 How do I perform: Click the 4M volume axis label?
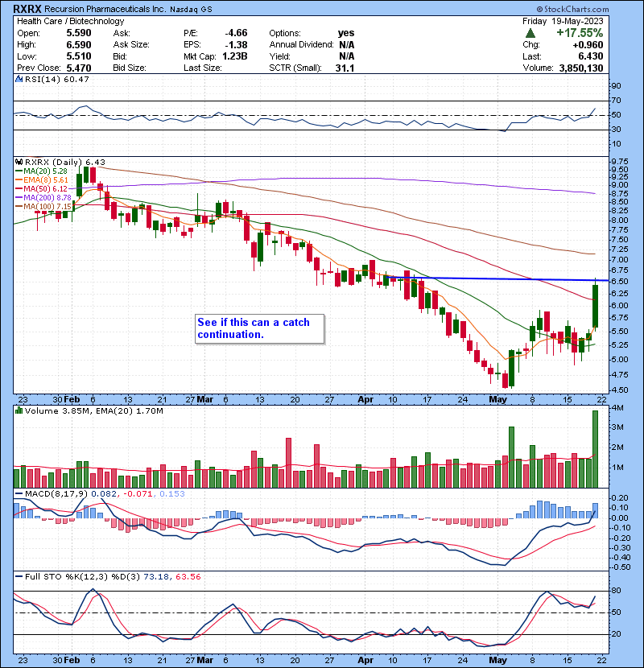click(x=617, y=408)
